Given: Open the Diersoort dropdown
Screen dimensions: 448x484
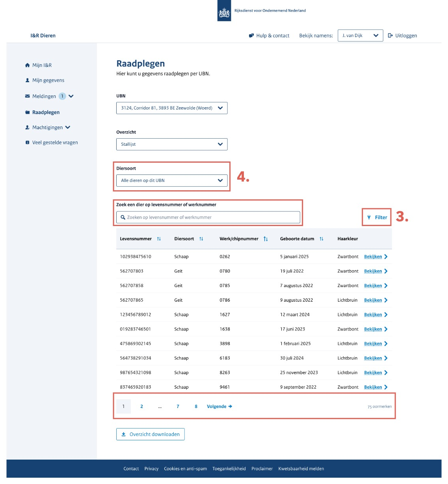Looking at the screenshot, I should [172, 180].
